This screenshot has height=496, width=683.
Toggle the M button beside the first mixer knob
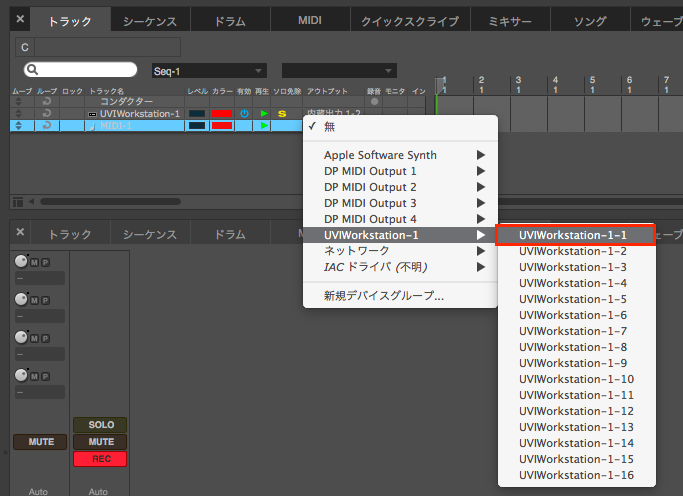(34, 263)
